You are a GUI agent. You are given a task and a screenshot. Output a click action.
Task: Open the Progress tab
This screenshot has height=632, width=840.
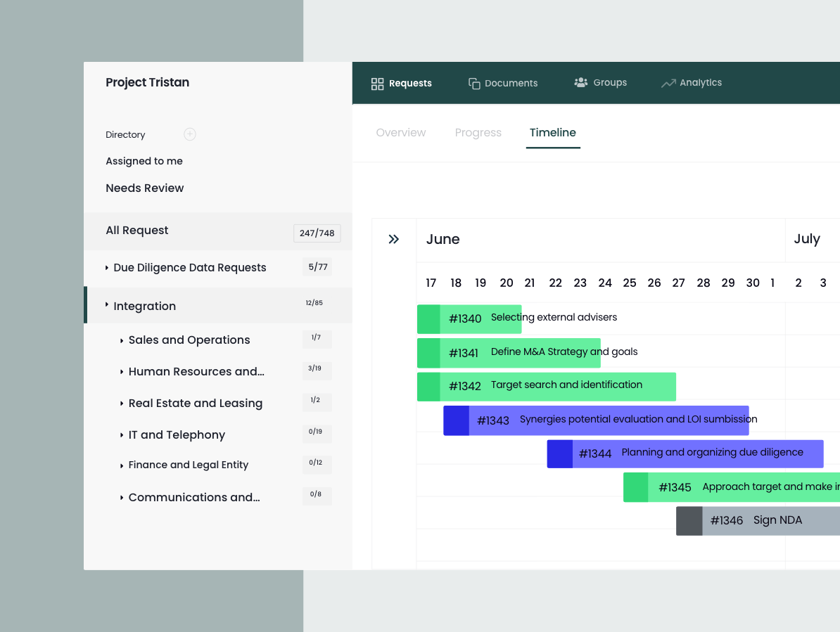coord(478,133)
